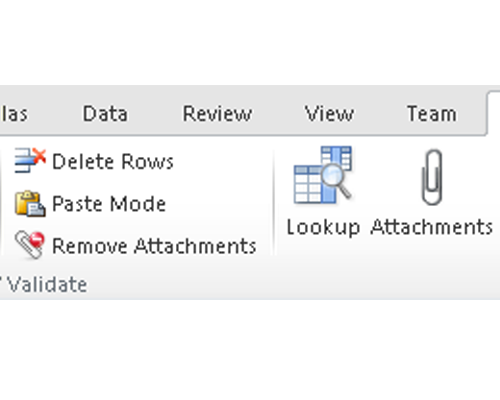
Task: Open the partially visible Formulas tab
Action: pos(14,114)
